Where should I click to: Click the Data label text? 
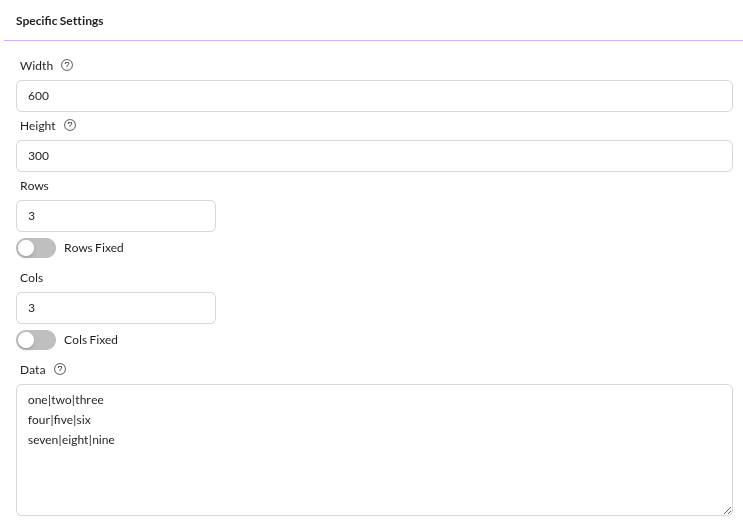[x=33, y=370]
